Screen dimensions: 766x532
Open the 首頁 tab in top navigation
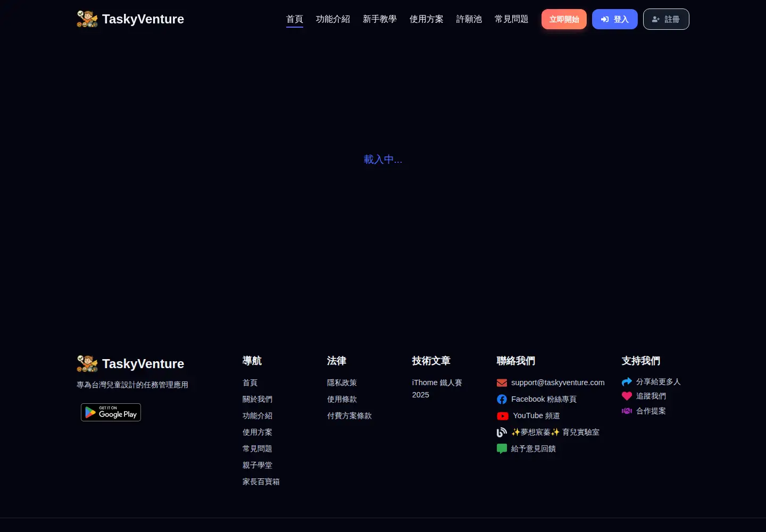pyautogui.click(x=295, y=19)
